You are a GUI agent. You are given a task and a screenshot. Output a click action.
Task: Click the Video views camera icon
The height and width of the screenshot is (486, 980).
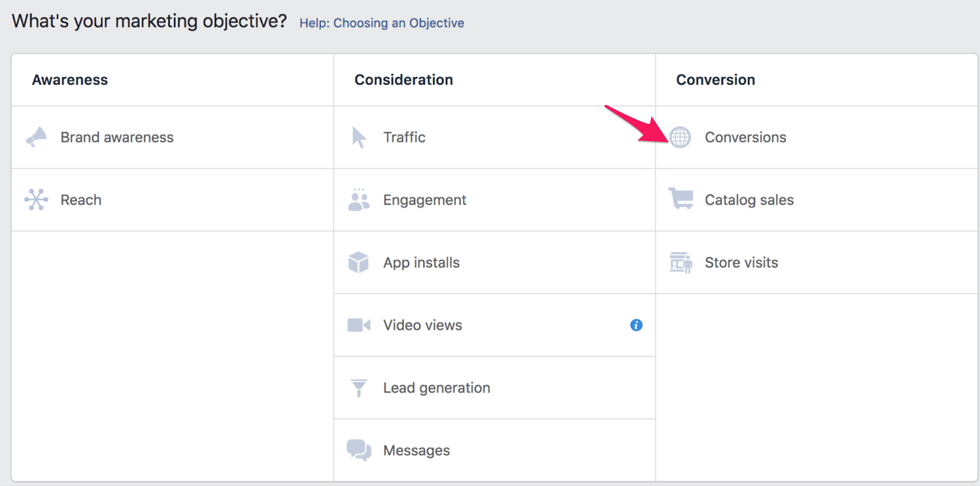coord(359,325)
